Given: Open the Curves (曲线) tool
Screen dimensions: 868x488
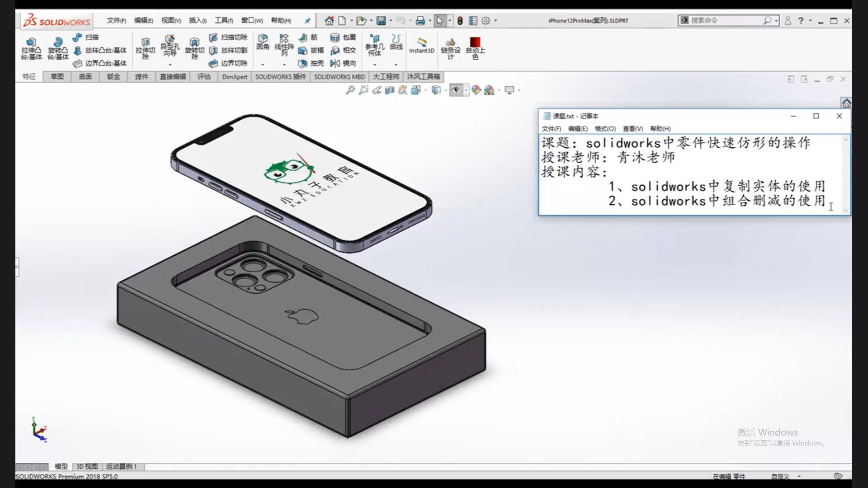Looking at the screenshot, I should pyautogui.click(x=396, y=42).
